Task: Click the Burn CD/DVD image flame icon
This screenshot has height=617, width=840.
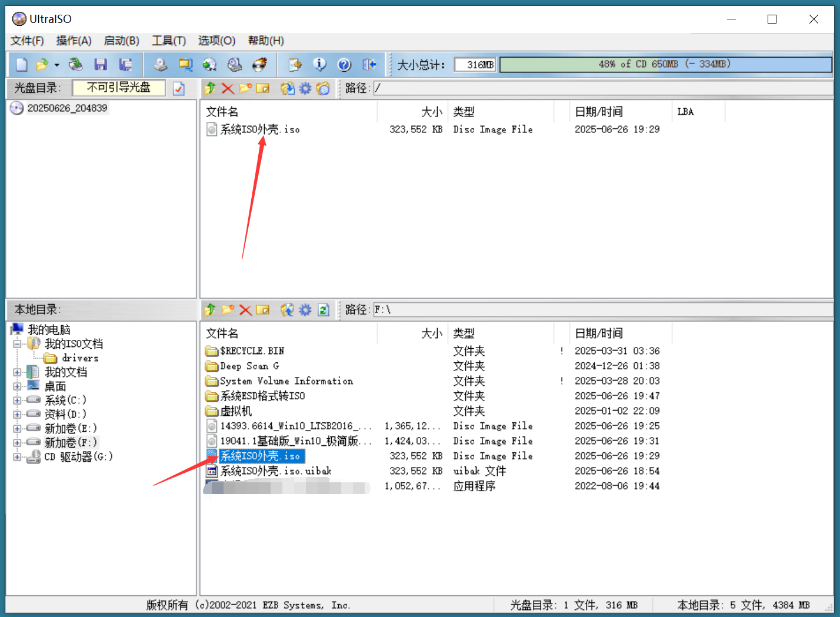Action: click(259, 65)
